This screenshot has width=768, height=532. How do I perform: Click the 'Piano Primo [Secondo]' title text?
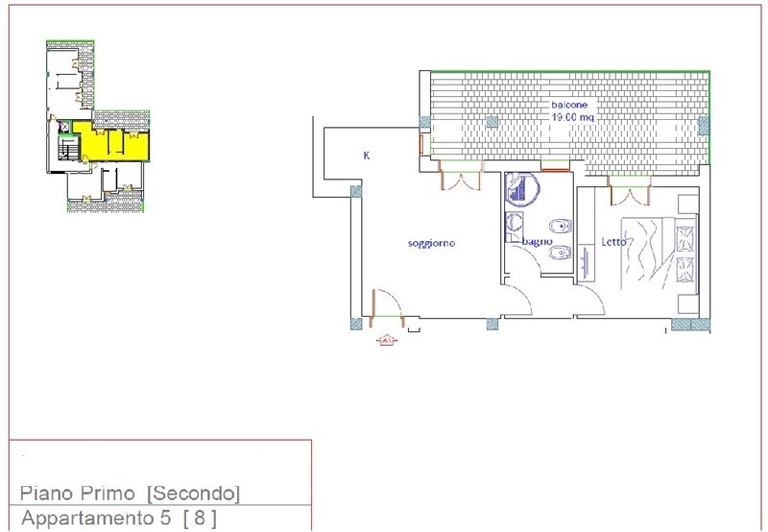point(130,494)
